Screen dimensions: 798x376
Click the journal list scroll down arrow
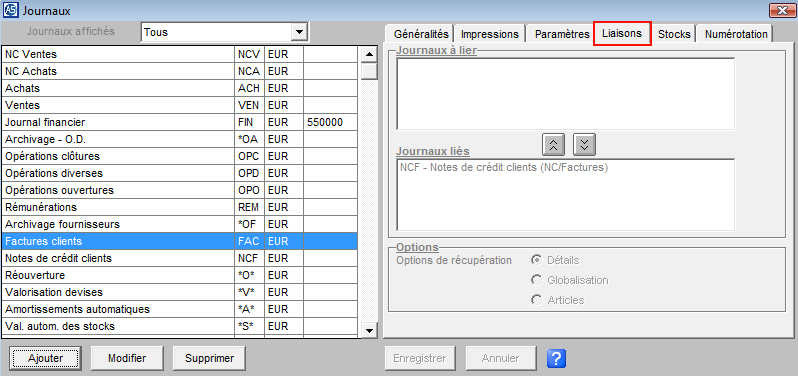point(369,330)
